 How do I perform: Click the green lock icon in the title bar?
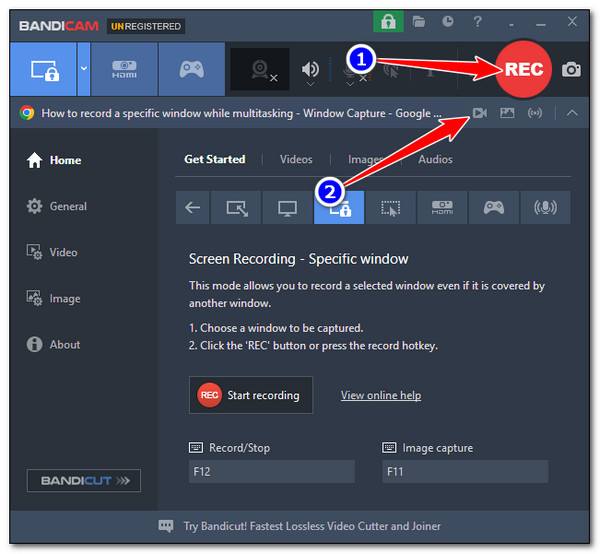click(388, 22)
